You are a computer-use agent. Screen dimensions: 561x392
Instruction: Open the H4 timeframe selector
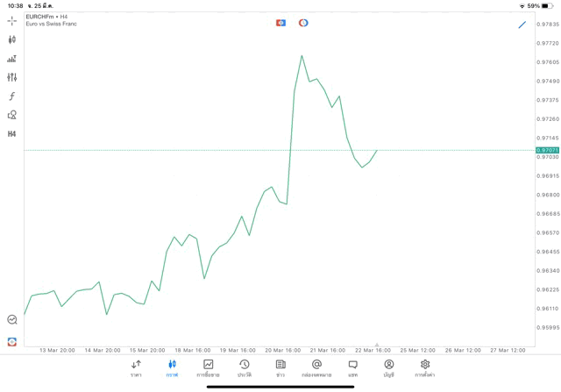[x=12, y=134]
